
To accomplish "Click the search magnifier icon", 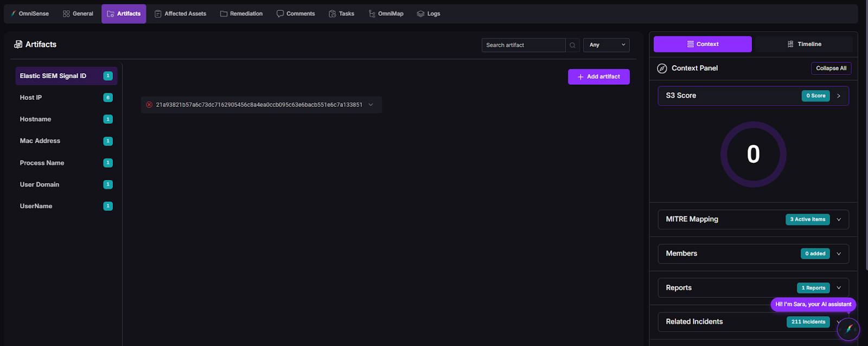I will 572,45.
